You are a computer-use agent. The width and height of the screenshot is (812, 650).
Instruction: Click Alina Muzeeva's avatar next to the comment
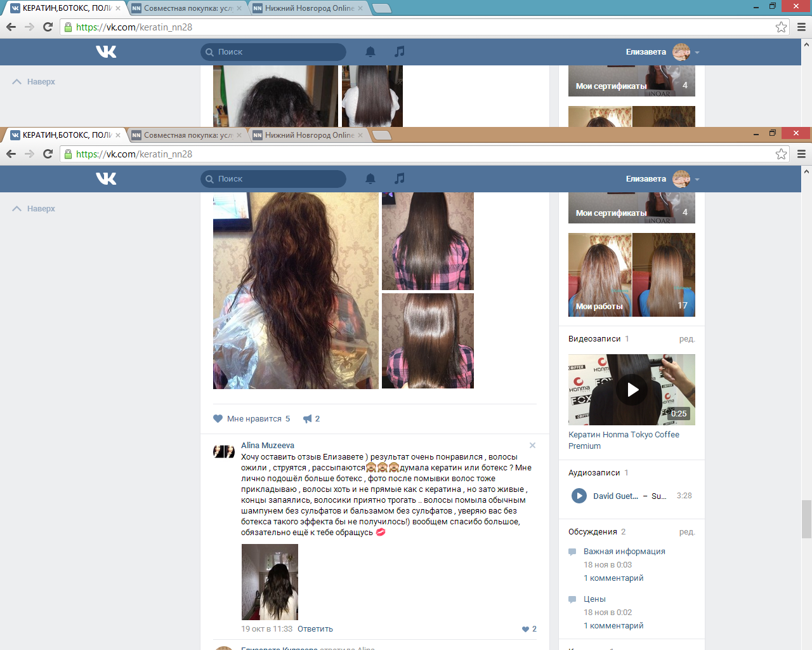(223, 451)
